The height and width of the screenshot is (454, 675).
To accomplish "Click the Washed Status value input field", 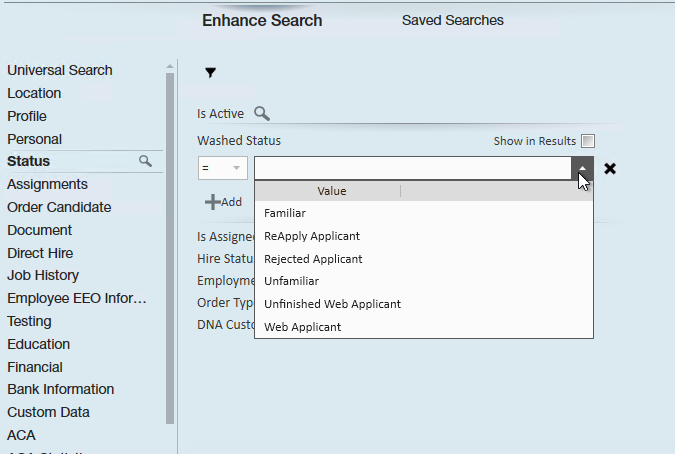I will (412, 168).
